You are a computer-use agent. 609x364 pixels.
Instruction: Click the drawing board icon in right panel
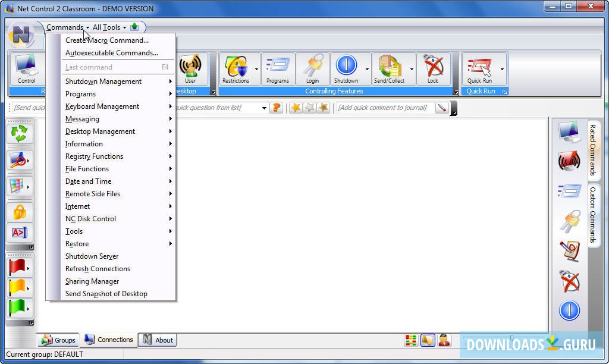(x=570, y=251)
